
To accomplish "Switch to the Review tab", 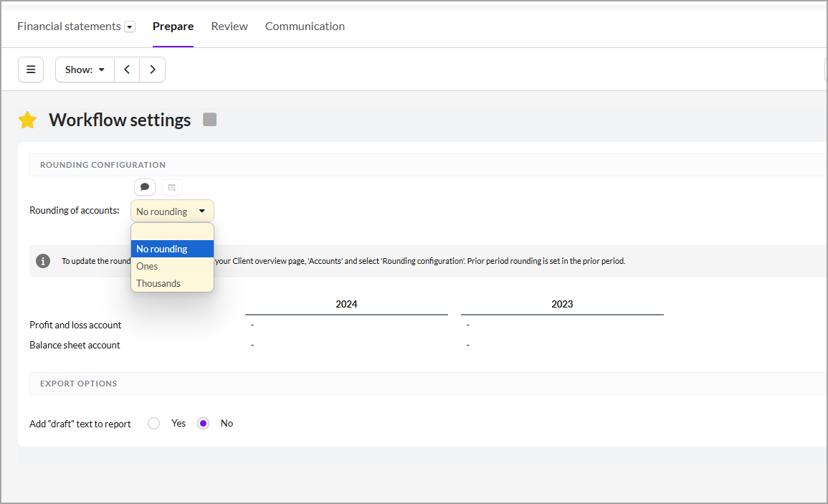I will coord(229,27).
